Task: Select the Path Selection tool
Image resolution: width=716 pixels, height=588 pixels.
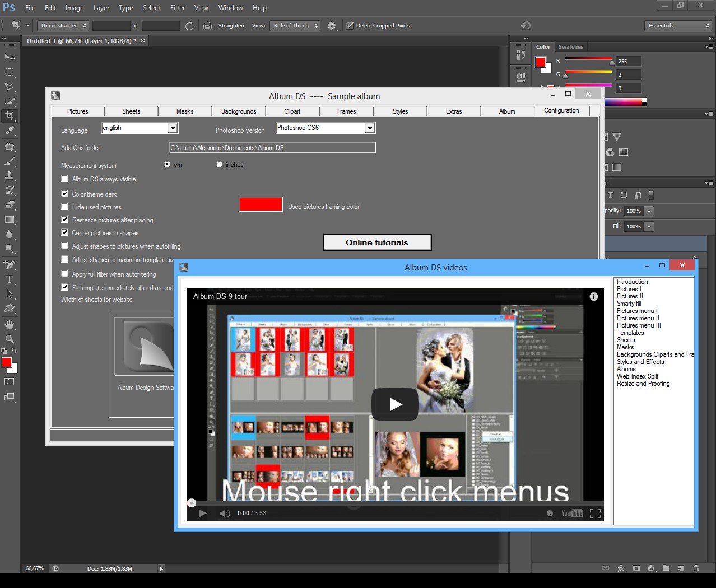Action: coord(10,293)
